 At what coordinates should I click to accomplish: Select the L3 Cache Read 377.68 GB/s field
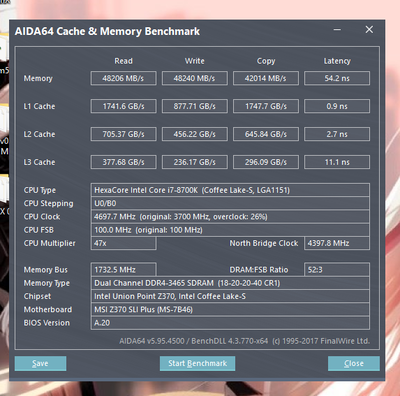pyautogui.click(x=123, y=162)
